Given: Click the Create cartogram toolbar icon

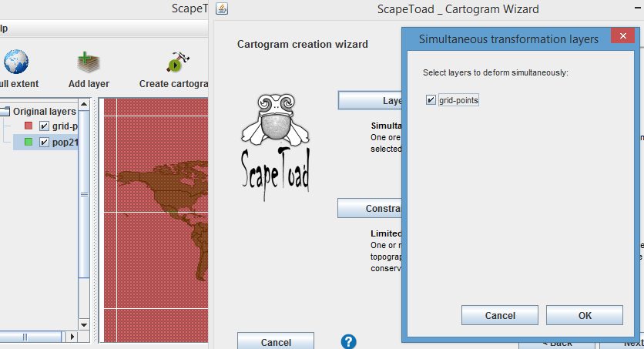Looking at the screenshot, I should point(177,62).
